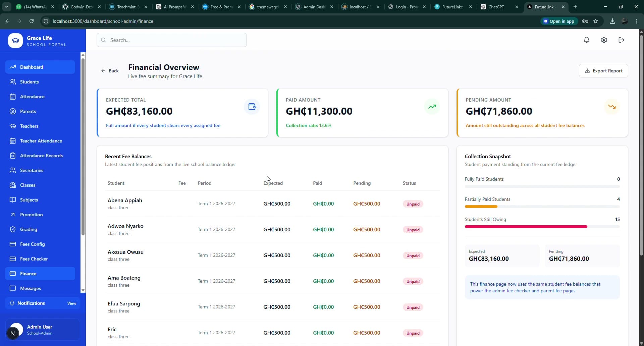644x346 pixels.
Task: Expand the Back navigation chevron
Action: click(104, 71)
